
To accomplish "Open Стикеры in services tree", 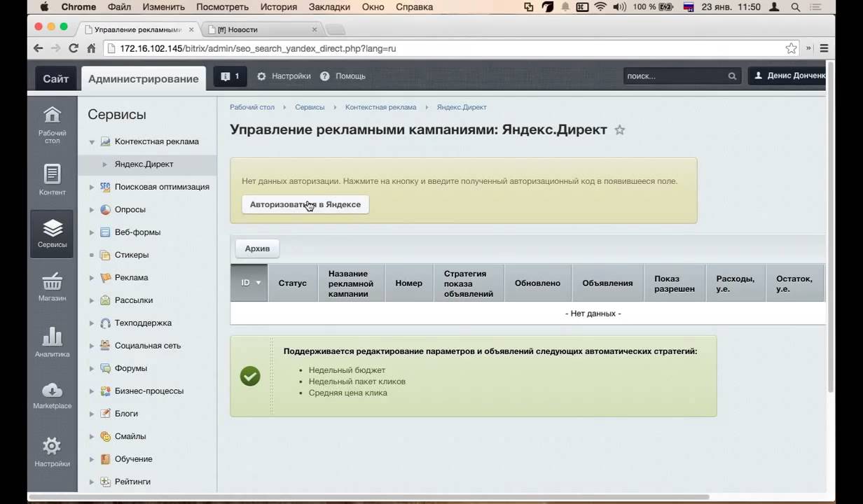I will click(132, 255).
